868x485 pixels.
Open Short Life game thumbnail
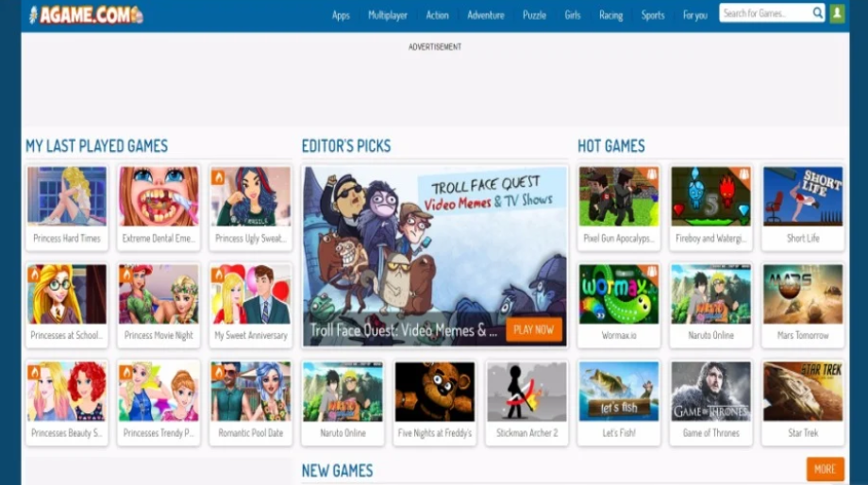pos(803,196)
